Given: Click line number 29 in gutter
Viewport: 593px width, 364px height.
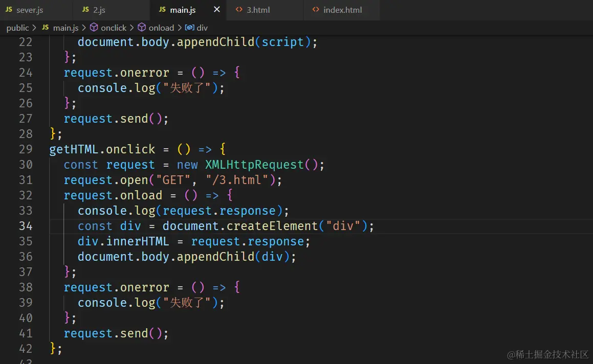Looking at the screenshot, I should (26, 149).
